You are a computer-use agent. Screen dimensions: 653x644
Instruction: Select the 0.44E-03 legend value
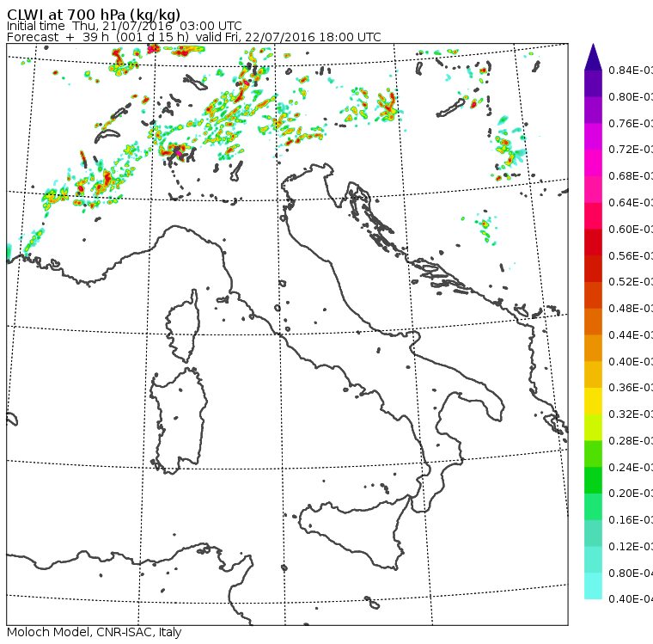[x=631, y=335]
